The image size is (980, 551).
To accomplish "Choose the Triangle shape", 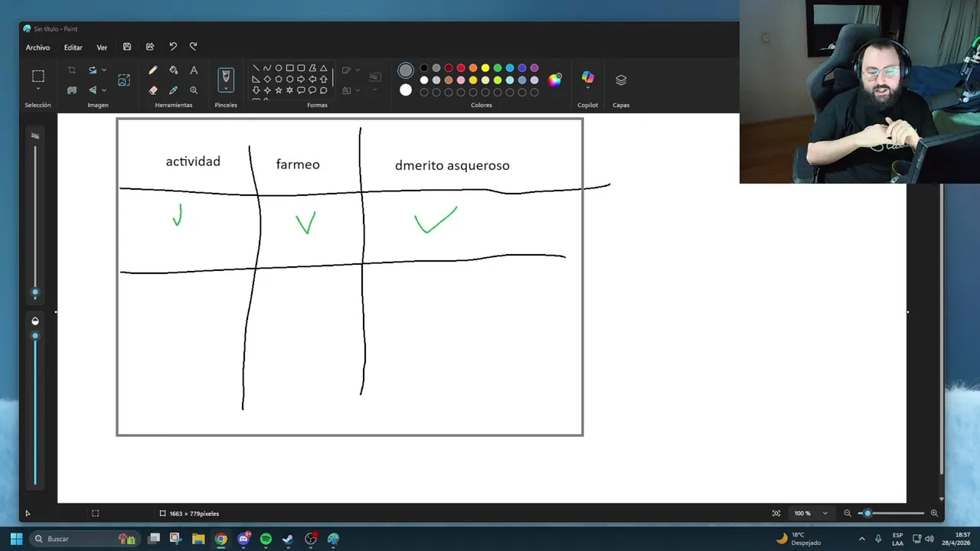I will click(323, 68).
